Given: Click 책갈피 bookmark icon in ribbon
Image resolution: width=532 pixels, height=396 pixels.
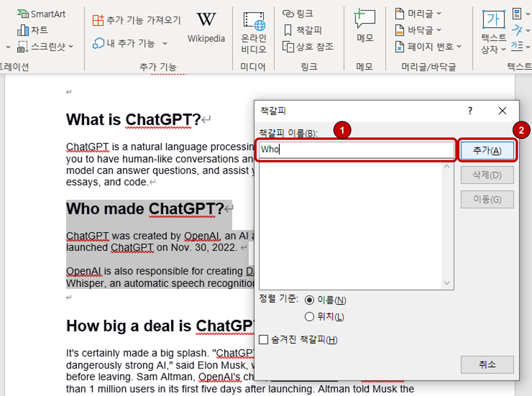Looking at the screenshot, I should [x=288, y=30].
